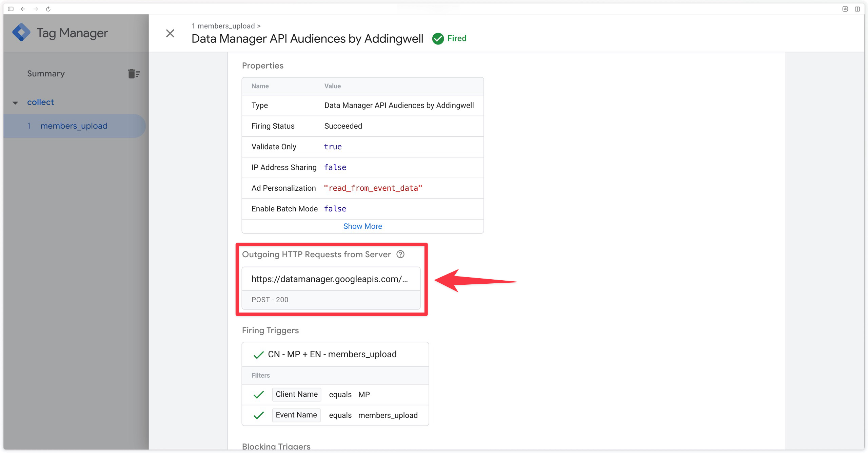This screenshot has height=453, width=868.
Task: Open the Summary view
Action: (x=46, y=74)
